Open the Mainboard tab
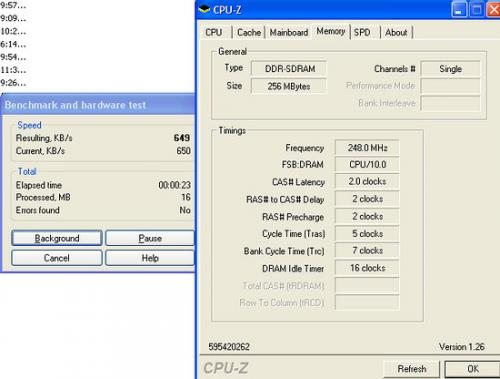Viewport: 500px width, 379px height. [289, 32]
